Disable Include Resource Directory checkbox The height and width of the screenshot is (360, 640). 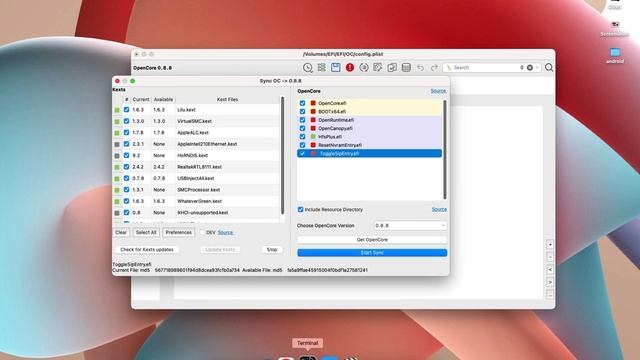(x=300, y=209)
